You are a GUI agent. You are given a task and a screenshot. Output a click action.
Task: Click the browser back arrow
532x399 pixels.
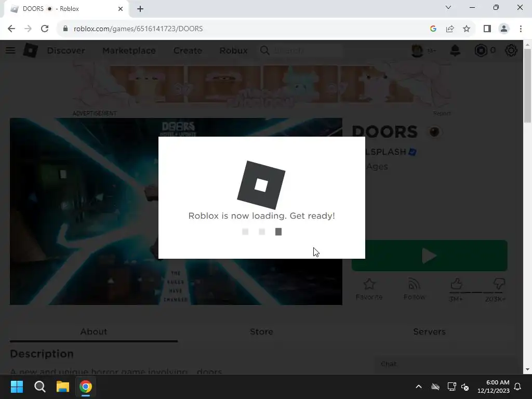click(x=11, y=29)
